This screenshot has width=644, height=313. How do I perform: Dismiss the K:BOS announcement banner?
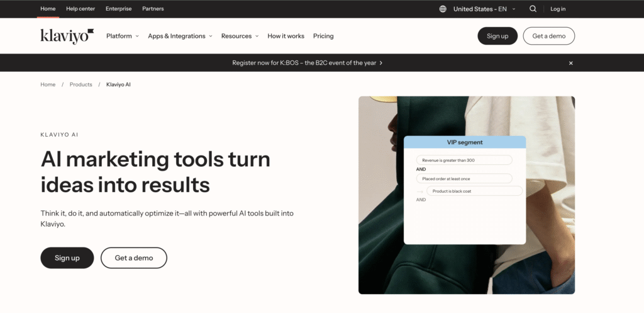tap(571, 63)
